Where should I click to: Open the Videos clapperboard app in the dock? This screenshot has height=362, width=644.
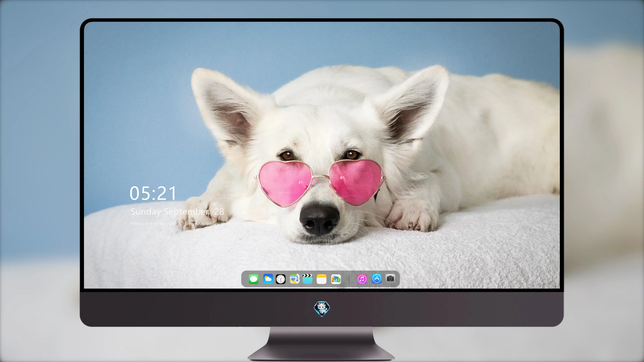308,279
